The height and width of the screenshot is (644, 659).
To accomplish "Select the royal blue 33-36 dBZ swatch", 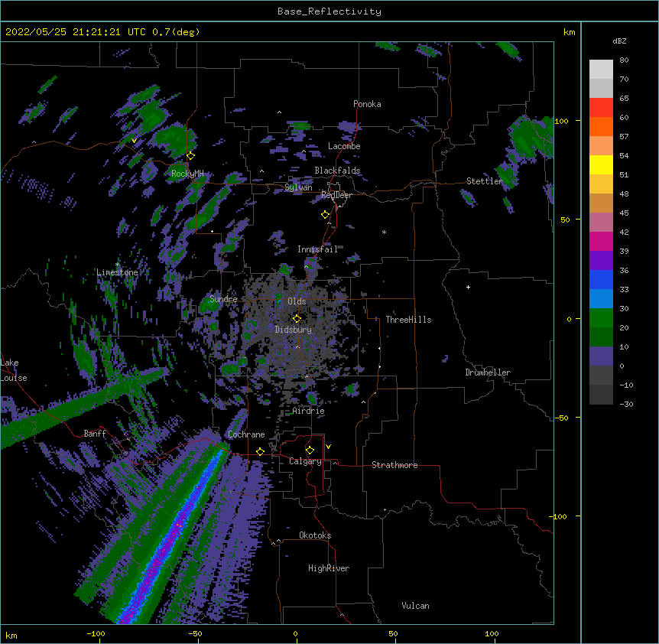I will 601,279.
